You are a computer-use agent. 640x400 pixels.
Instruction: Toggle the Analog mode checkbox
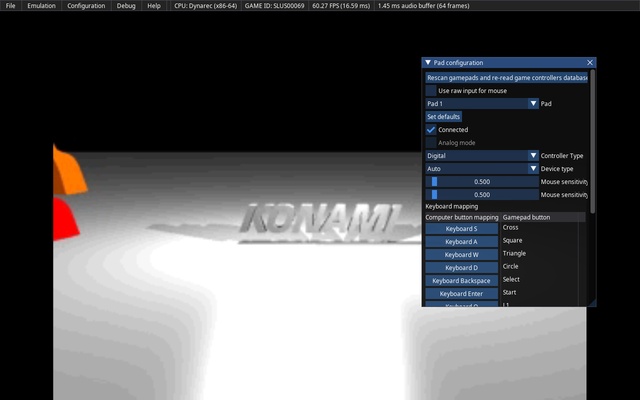point(431,143)
